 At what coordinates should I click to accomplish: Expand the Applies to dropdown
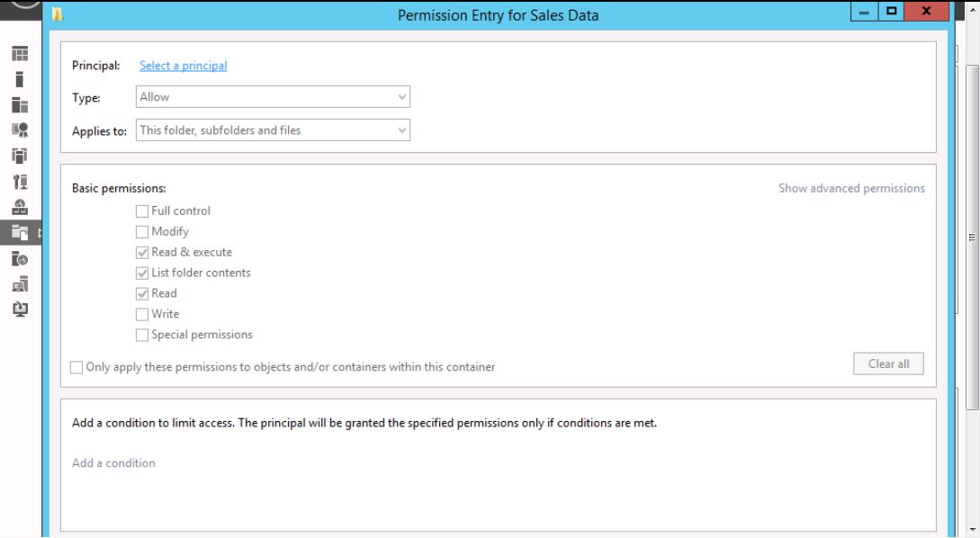tap(273, 130)
